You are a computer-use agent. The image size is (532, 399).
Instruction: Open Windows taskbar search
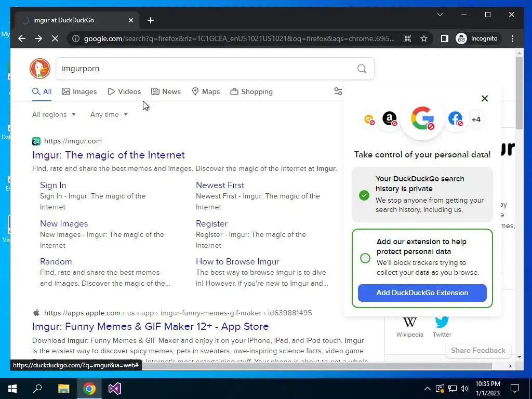(x=37, y=389)
